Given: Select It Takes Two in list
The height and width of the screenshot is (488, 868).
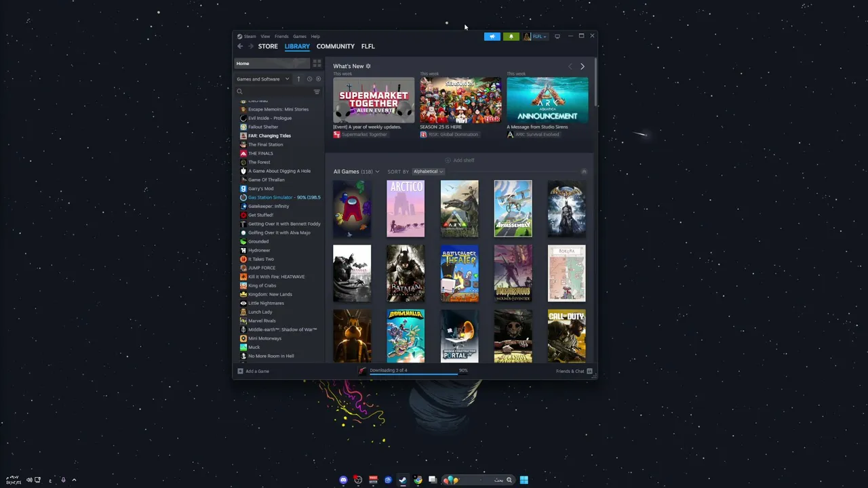Looking at the screenshot, I should 279,259.
